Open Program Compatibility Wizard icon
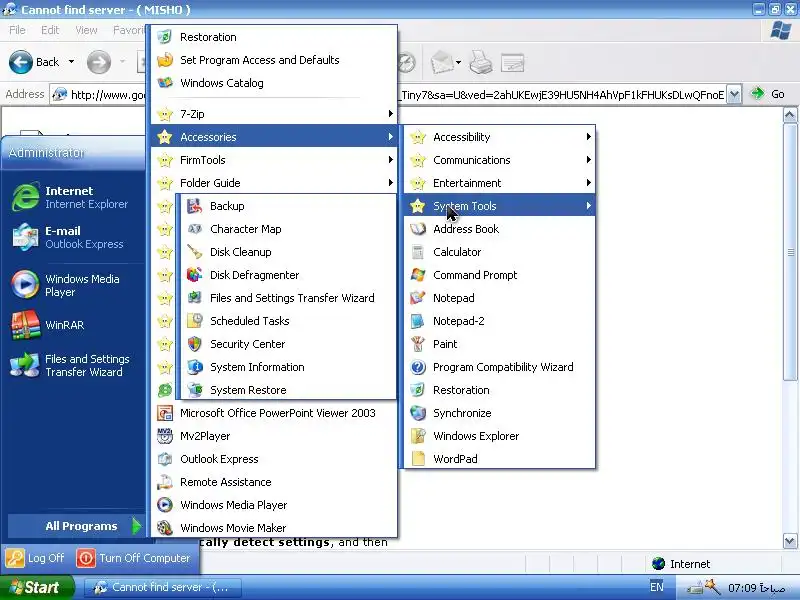The image size is (800, 600). (x=418, y=367)
